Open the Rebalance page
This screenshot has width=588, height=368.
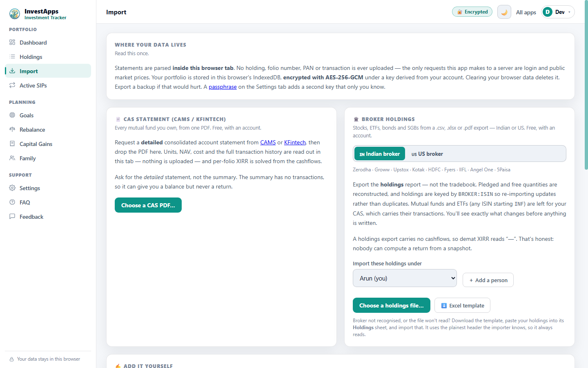pyautogui.click(x=48, y=129)
